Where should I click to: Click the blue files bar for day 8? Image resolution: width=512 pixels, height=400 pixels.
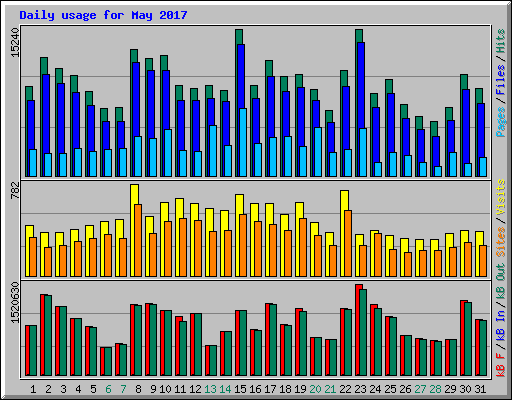136,100
